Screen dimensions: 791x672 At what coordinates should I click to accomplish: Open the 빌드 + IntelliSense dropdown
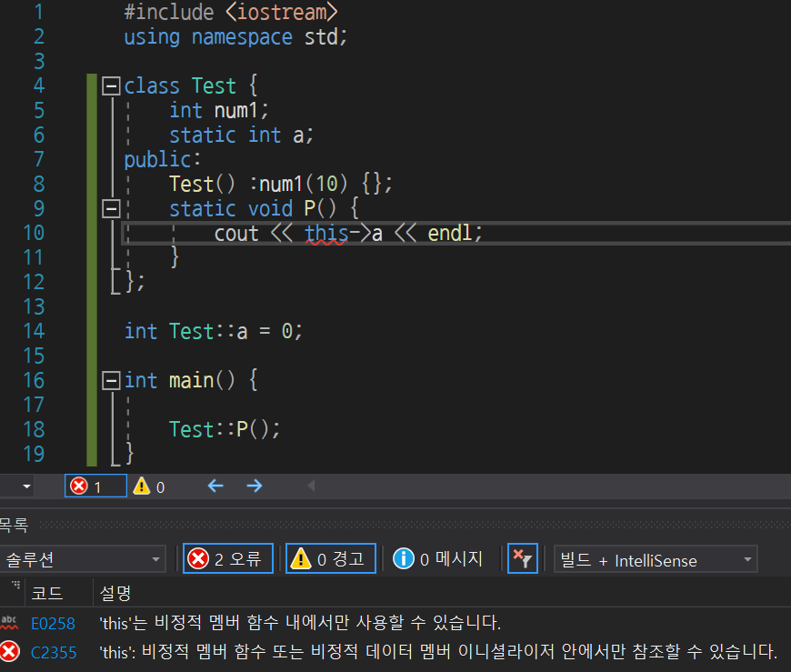tap(656, 559)
